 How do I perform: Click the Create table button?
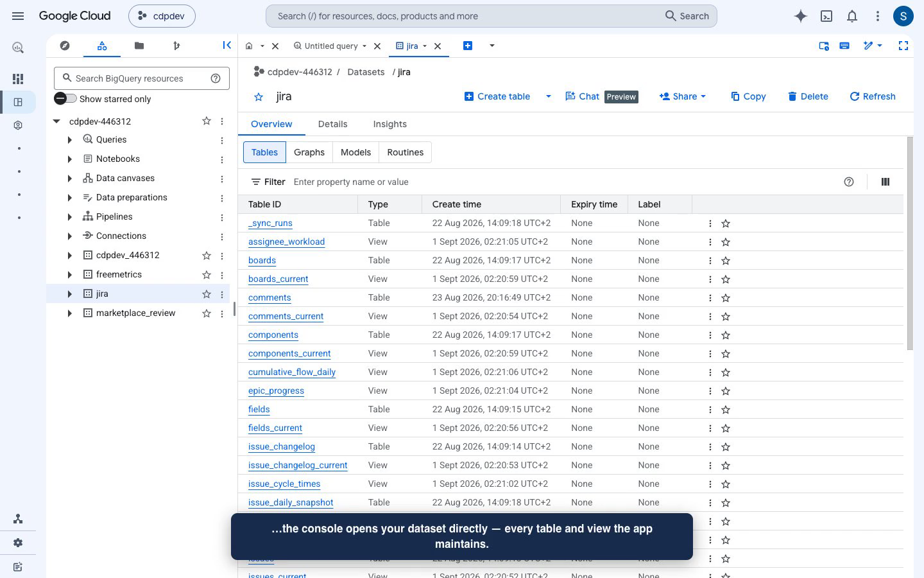[497, 96]
